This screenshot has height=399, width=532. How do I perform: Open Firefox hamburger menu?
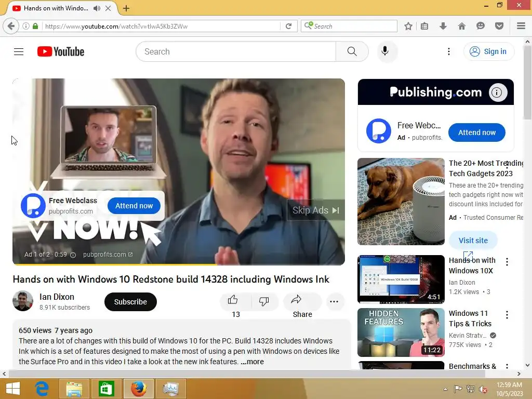521,26
